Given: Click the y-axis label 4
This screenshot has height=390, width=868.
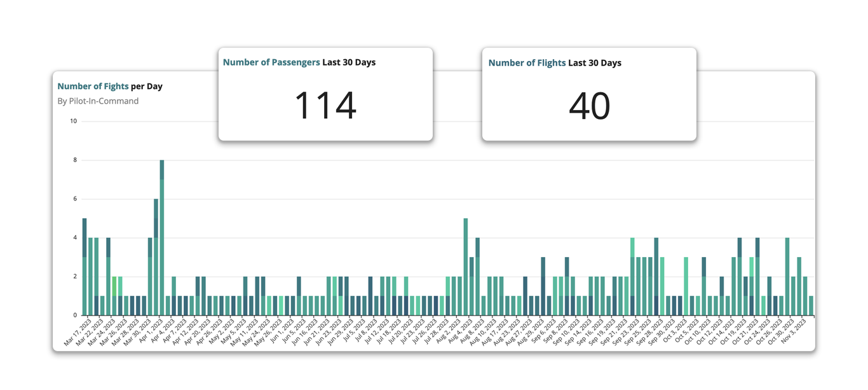Looking at the screenshot, I should tap(75, 237).
